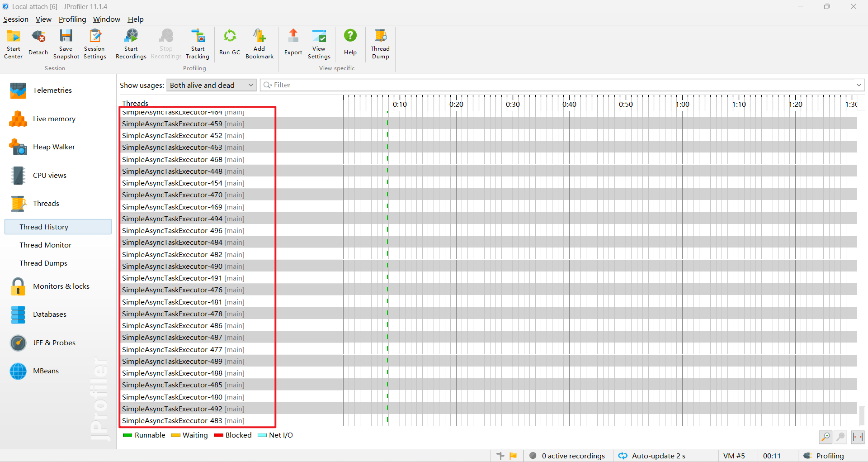Select thread SimpleAsyncTaskExecutor-452
The image size is (868, 462).
(183, 135)
